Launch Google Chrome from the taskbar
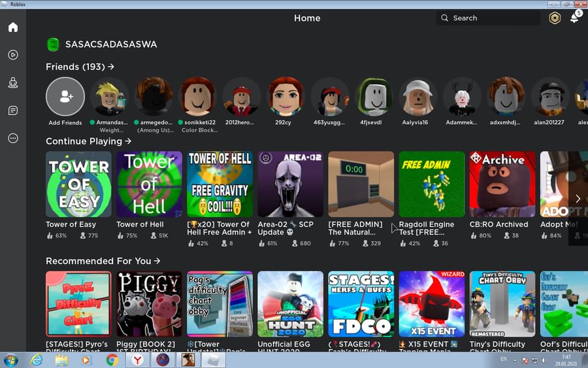Screen dimensions: 588x368 pos(112,360)
